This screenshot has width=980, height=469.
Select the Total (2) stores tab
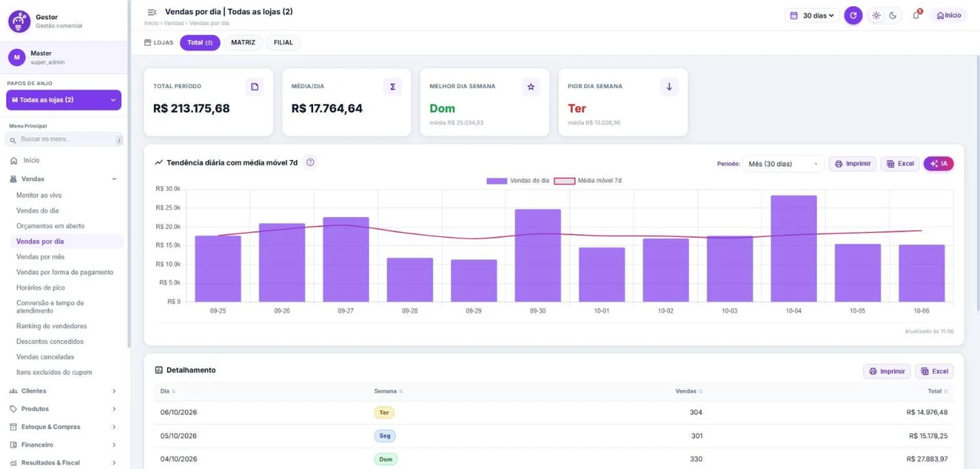pyautogui.click(x=200, y=43)
